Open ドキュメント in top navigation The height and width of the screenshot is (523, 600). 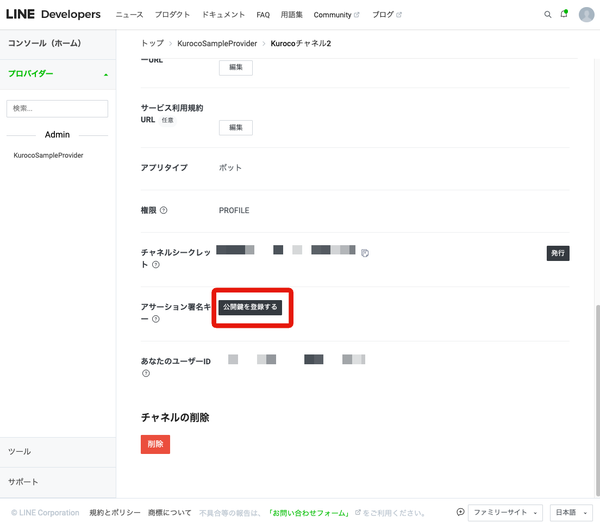pos(223,15)
